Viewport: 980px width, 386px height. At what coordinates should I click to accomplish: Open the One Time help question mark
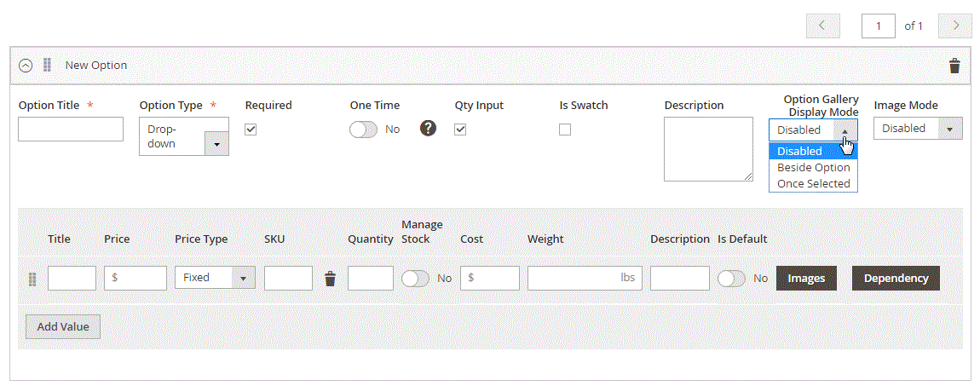[x=428, y=129]
